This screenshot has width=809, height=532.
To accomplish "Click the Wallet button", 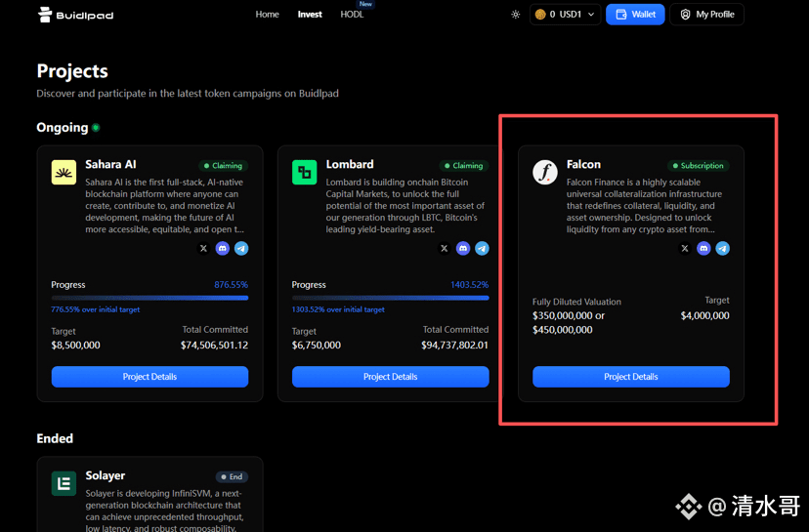I will (x=635, y=15).
